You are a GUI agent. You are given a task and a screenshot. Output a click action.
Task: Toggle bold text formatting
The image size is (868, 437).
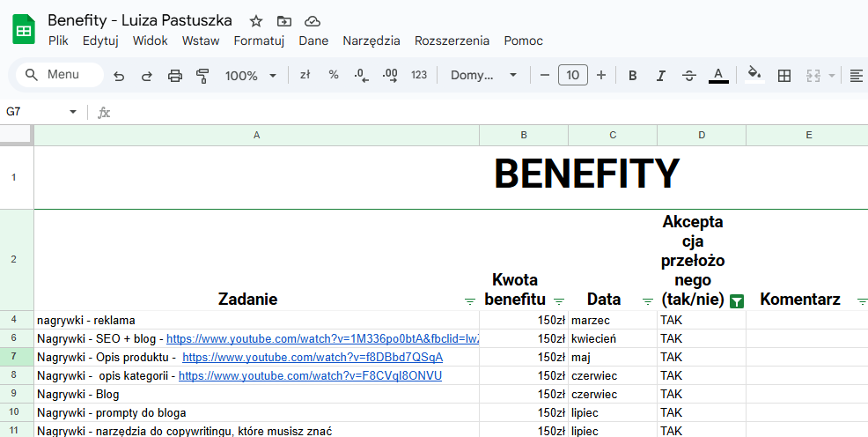click(x=632, y=76)
